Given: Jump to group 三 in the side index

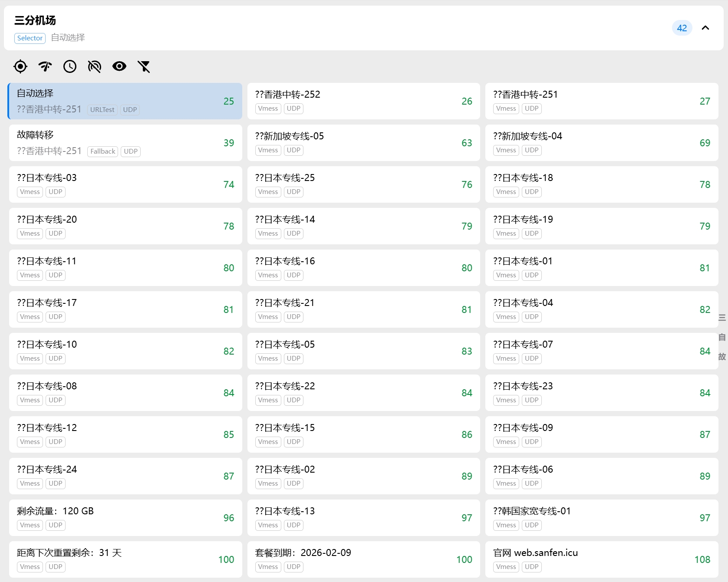Looking at the screenshot, I should pyautogui.click(x=722, y=318).
